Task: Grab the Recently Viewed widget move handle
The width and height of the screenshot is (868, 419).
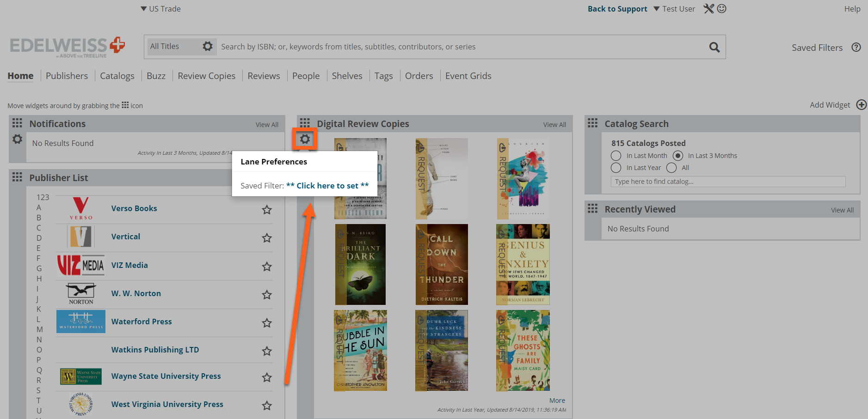Action: pos(592,208)
